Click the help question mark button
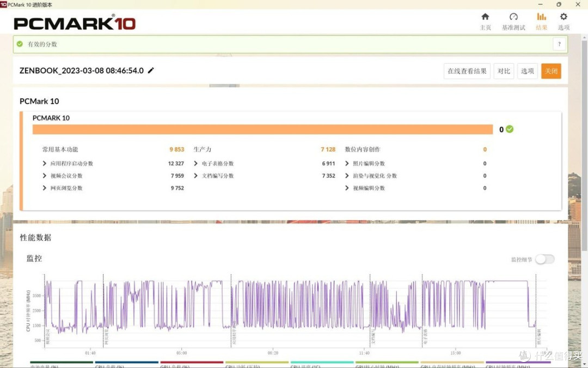Screen dimensions: 588x368 click(559, 44)
